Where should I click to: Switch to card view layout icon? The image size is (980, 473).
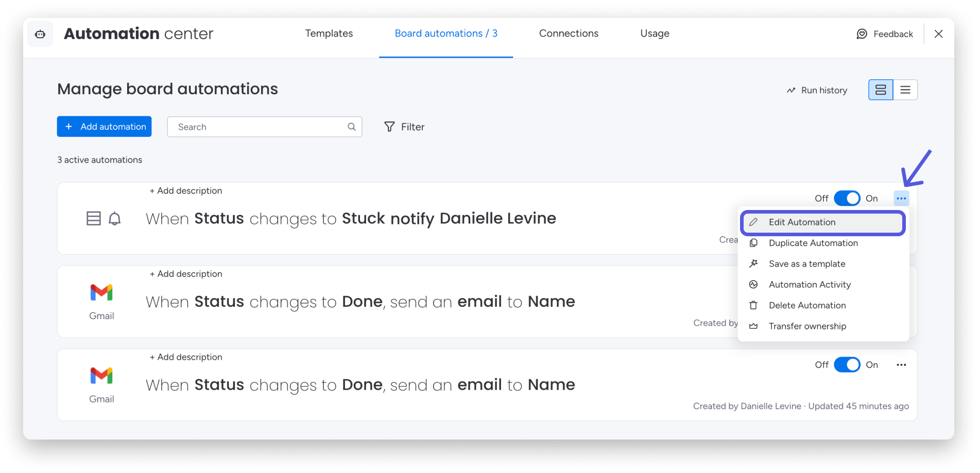click(881, 90)
